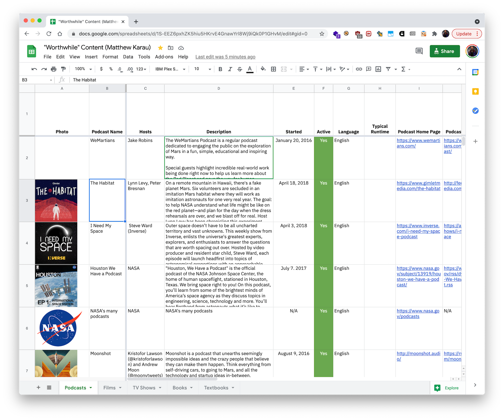Toggle italic text formatting

[230, 69]
